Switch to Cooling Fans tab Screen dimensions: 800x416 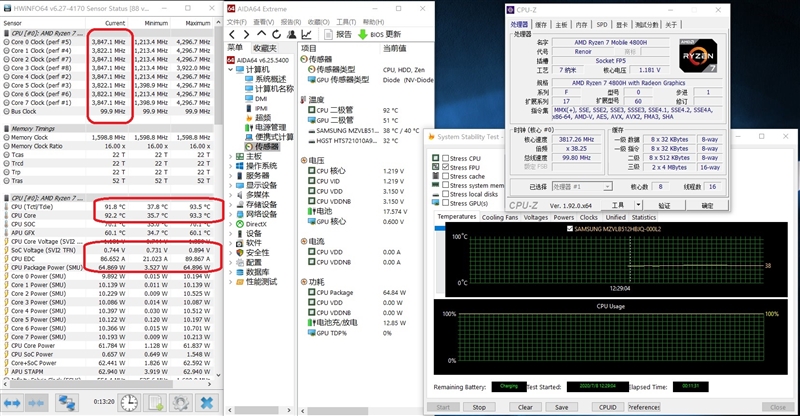tap(499, 217)
